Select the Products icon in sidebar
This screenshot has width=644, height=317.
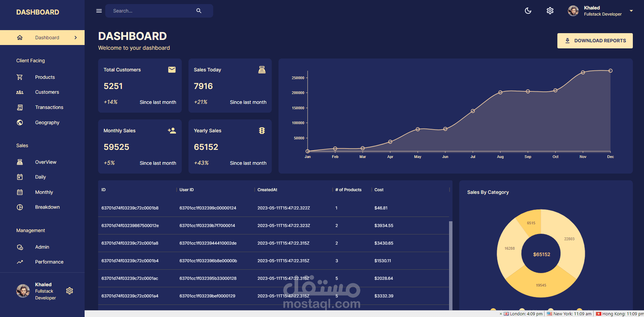coord(20,77)
